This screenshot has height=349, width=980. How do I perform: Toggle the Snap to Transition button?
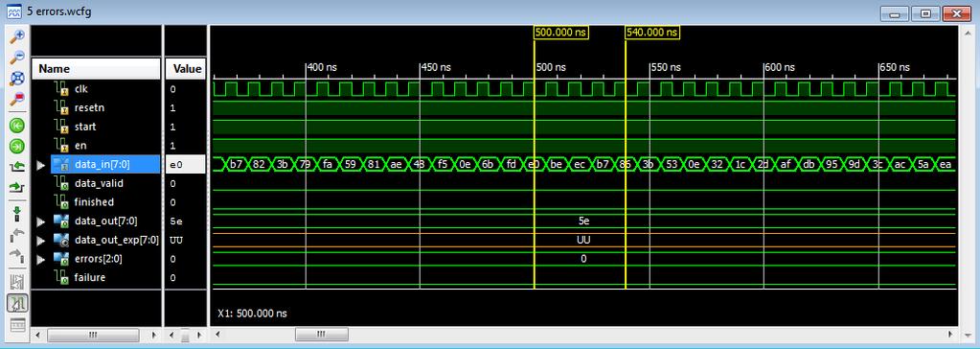click(x=17, y=303)
